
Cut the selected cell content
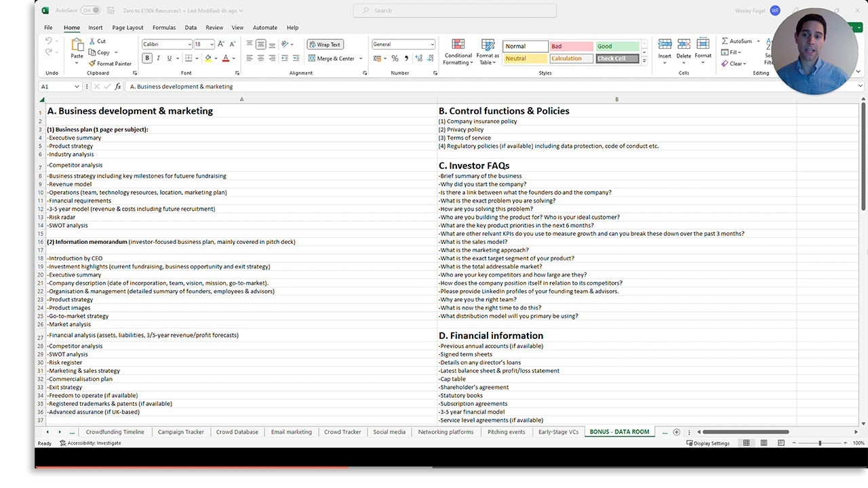point(97,41)
